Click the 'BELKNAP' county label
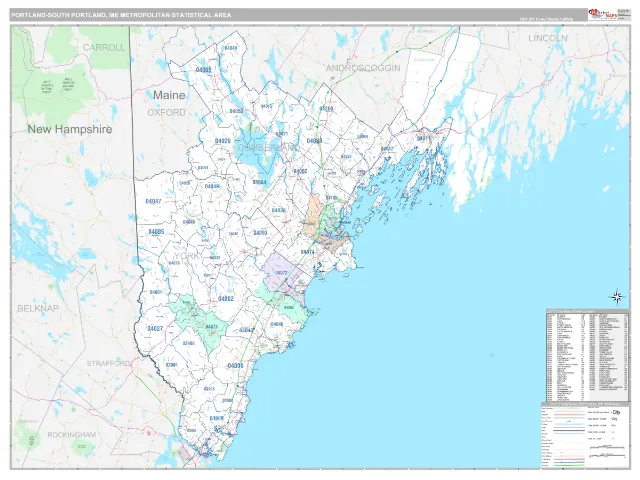640x480 pixels. pyautogui.click(x=38, y=308)
